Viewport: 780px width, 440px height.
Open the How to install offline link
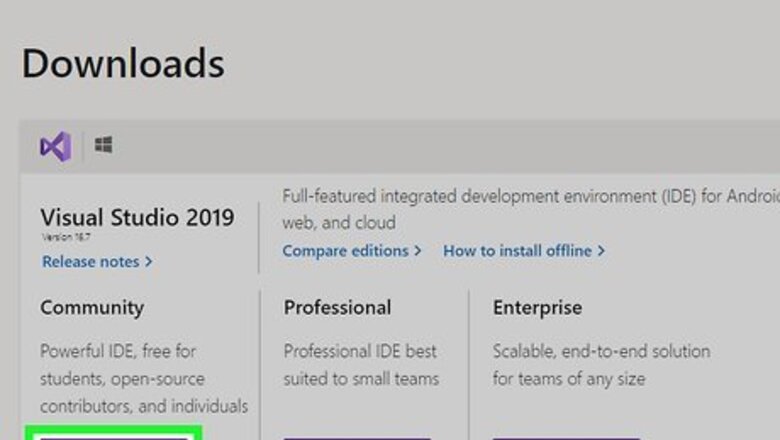coord(524,251)
